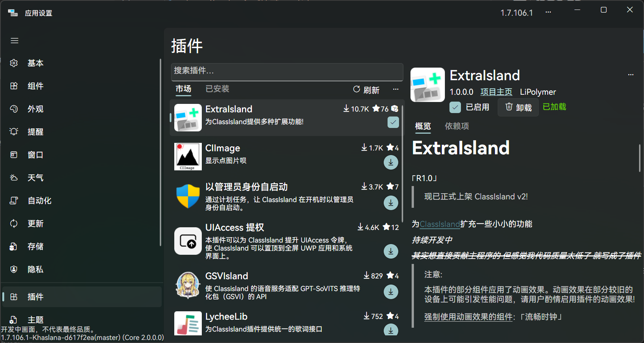Open the 窗口 settings page
The width and height of the screenshot is (644, 343).
(82, 155)
